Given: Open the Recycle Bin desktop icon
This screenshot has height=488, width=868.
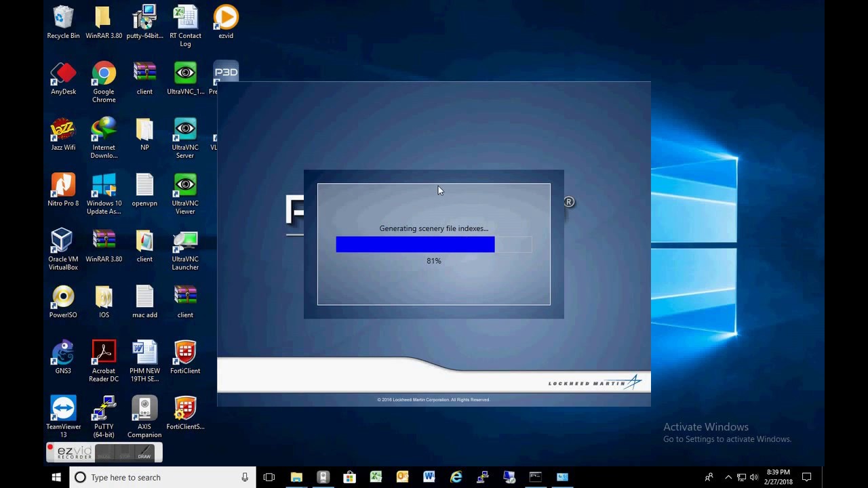Looking at the screenshot, I should (x=63, y=22).
